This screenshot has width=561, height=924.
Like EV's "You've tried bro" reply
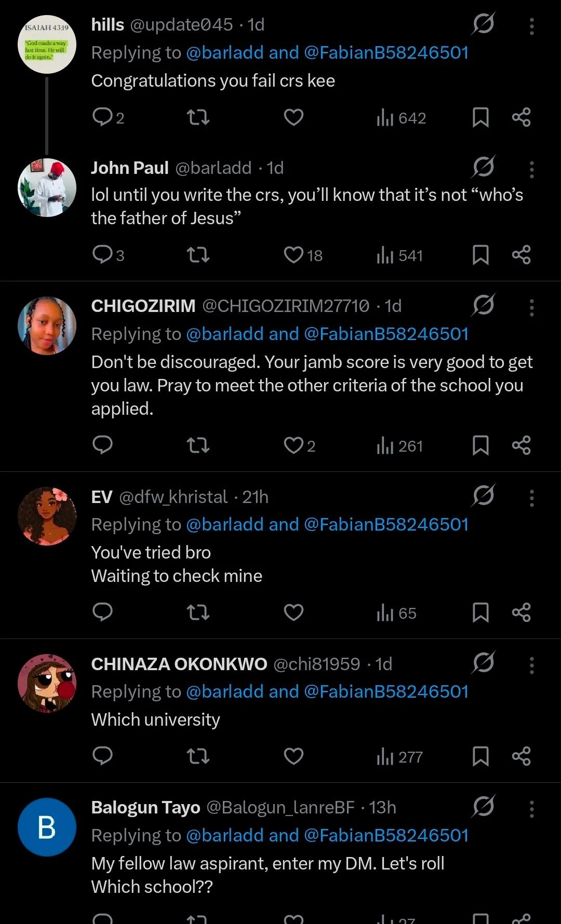click(x=293, y=613)
